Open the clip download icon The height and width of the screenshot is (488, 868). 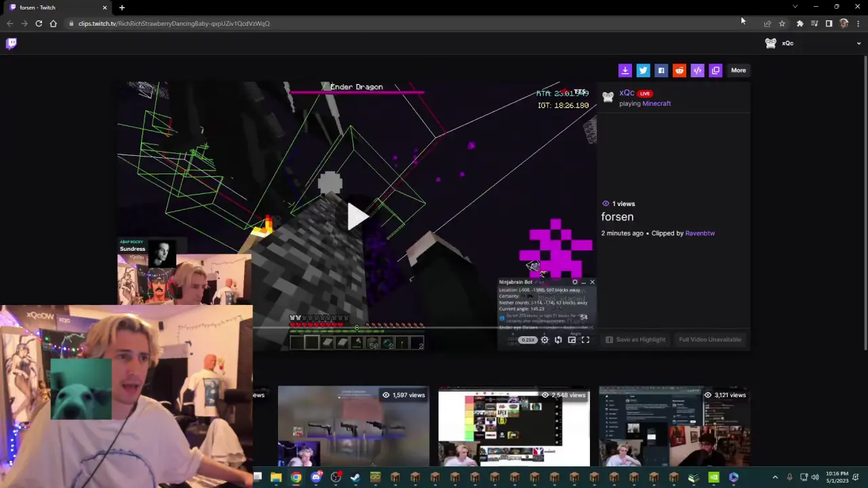click(625, 70)
